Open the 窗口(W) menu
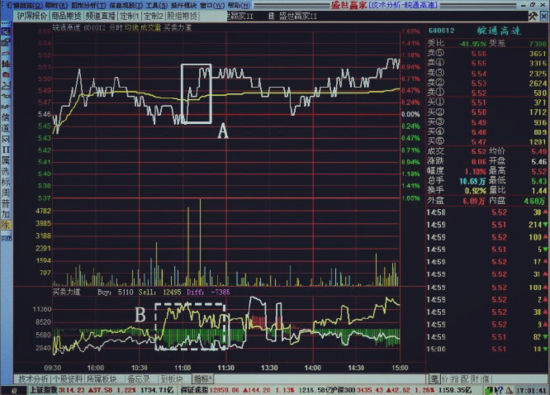Screen dimensions: 550x395 pyautogui.click(x=213, y=6)
